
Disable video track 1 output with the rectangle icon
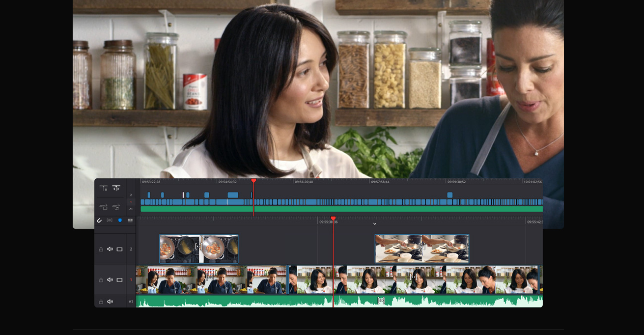pyautogui.click(x=119, y=279)
